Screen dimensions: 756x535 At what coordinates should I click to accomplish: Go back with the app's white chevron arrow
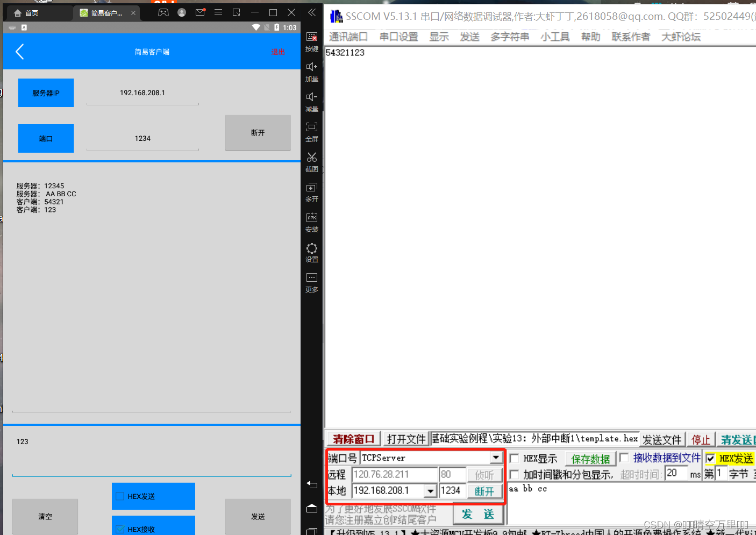pyautogui.click(x=20, y=52)
